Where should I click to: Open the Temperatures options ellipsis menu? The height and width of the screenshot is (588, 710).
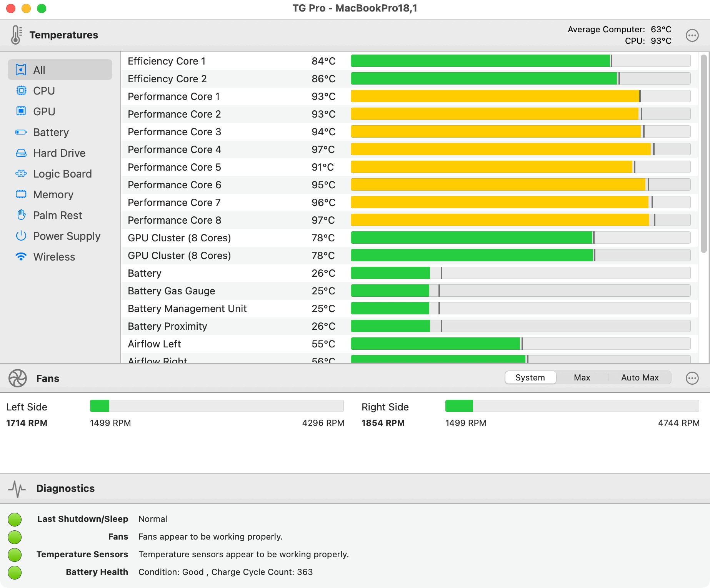tap(692, 35)
